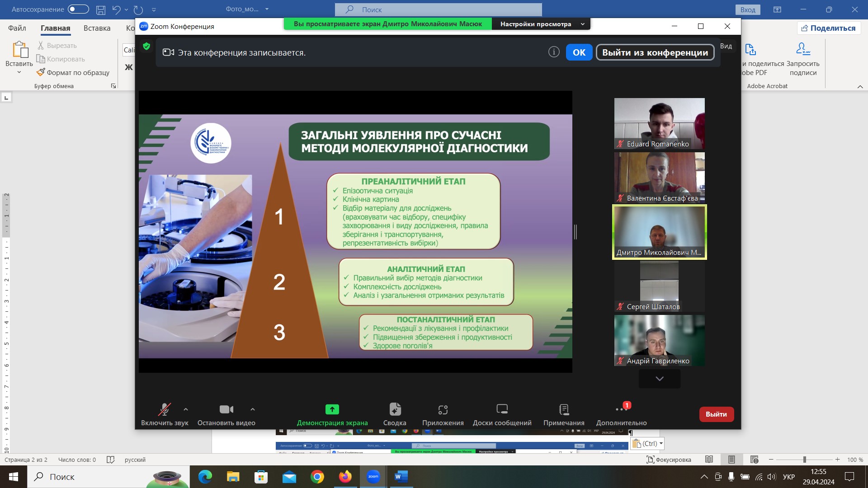Click the zoom slider handle in Word
This screenshot has width=868, height=488.
point(805,460)
